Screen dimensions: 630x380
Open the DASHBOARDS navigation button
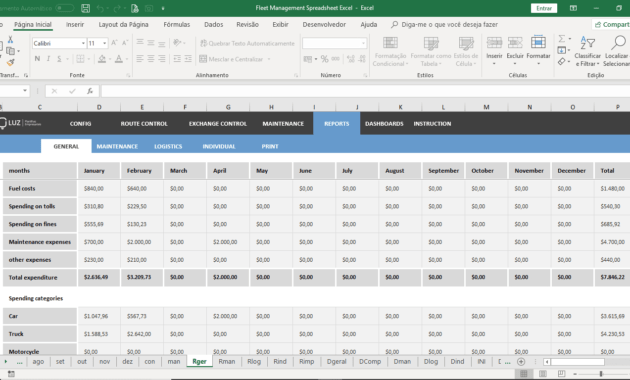click(x=384, y=124)
